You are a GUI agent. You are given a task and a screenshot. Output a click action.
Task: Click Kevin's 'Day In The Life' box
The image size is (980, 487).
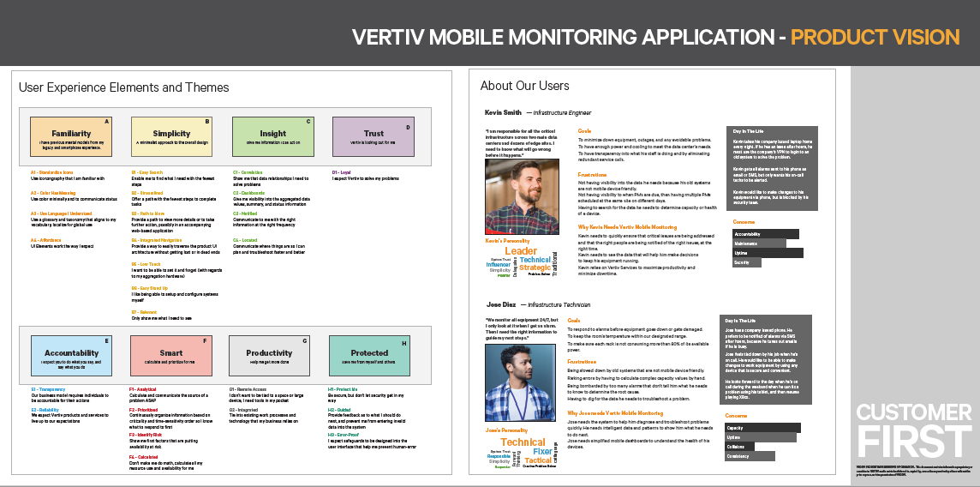click(x=773, y=168)
